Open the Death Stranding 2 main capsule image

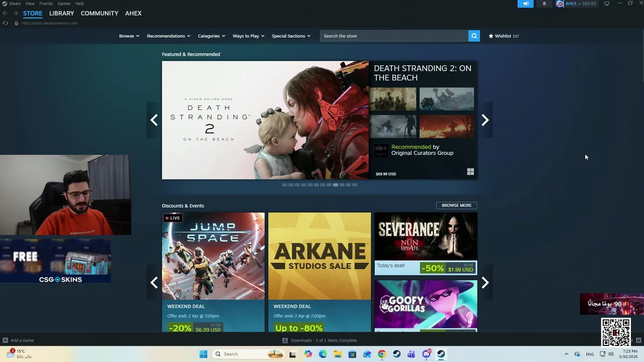pyautogui.click(x=265, y=120)
